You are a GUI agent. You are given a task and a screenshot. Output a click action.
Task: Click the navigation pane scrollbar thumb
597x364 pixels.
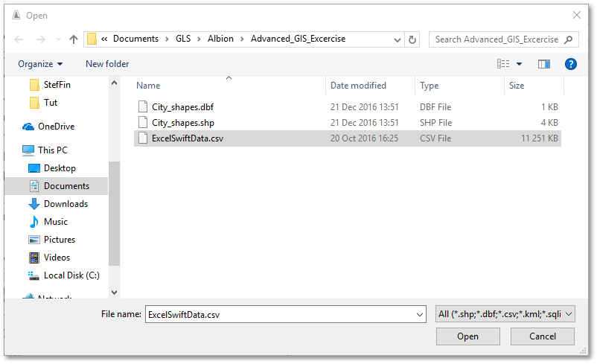[114, 213]
